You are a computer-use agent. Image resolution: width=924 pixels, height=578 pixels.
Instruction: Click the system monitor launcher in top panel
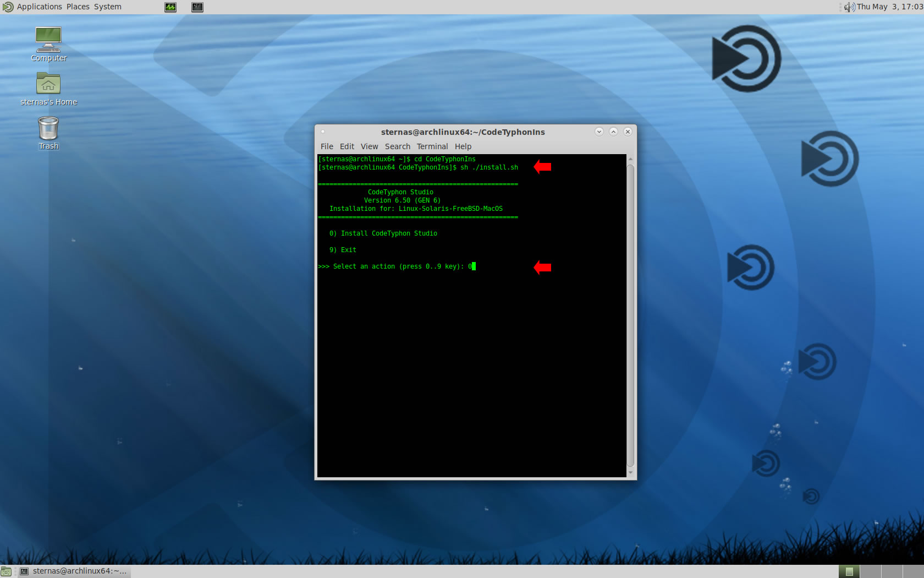click(x=170, y=7)
